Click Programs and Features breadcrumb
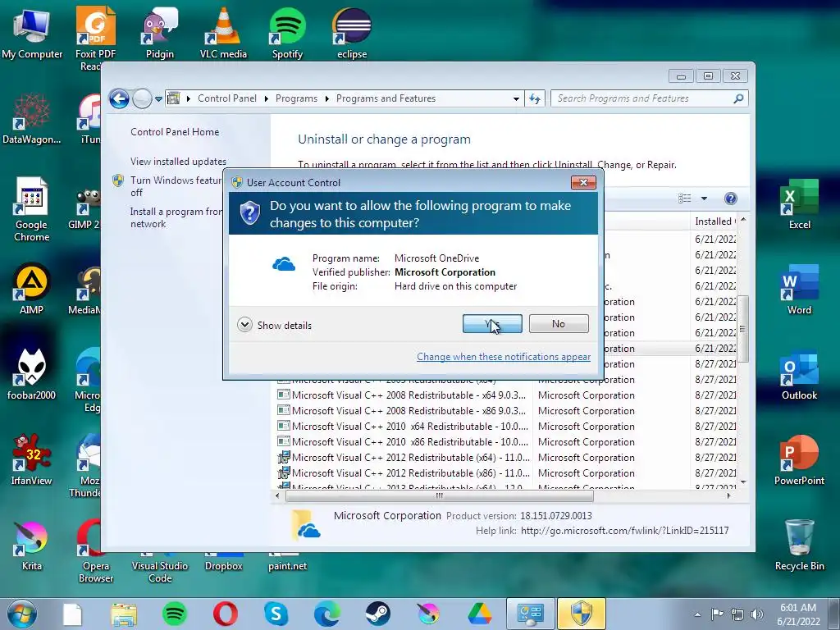This screenshot has width=840, height=630. tap(386, 98)
